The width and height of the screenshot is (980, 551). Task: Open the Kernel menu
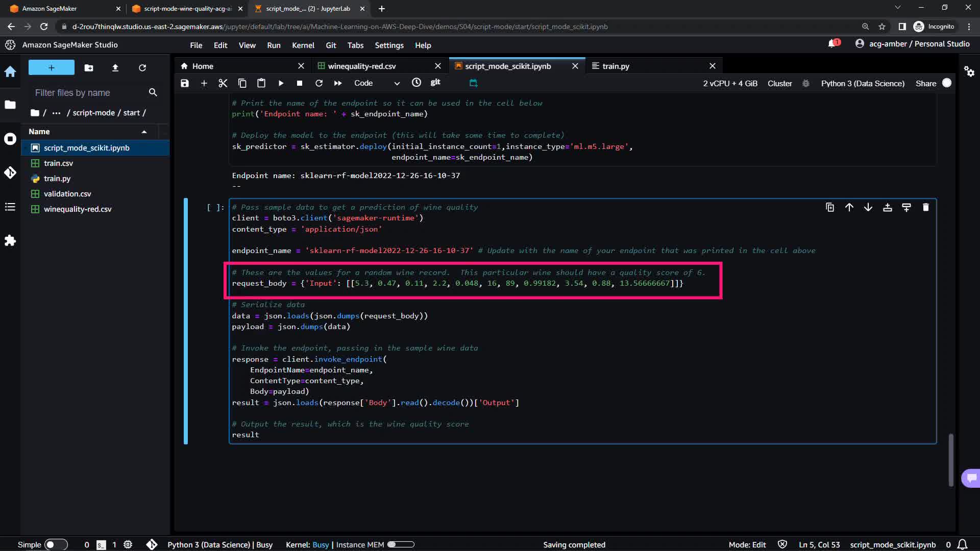[x=303, y=45]
